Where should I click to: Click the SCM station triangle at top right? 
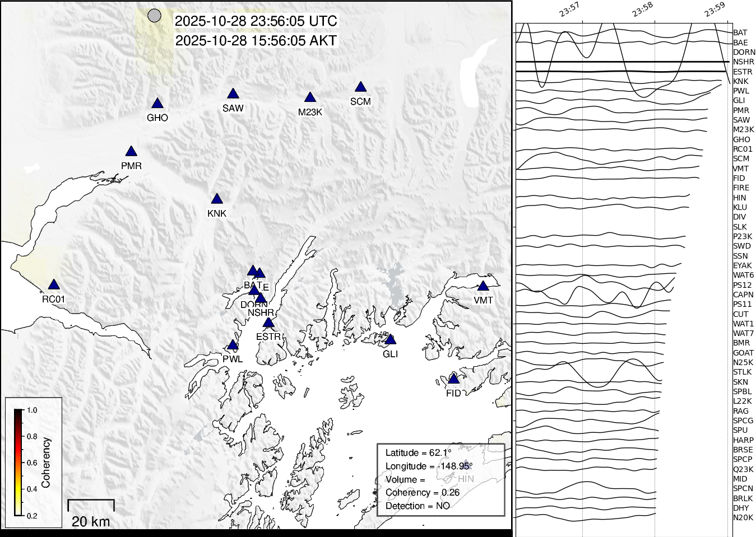click(360, 86)
